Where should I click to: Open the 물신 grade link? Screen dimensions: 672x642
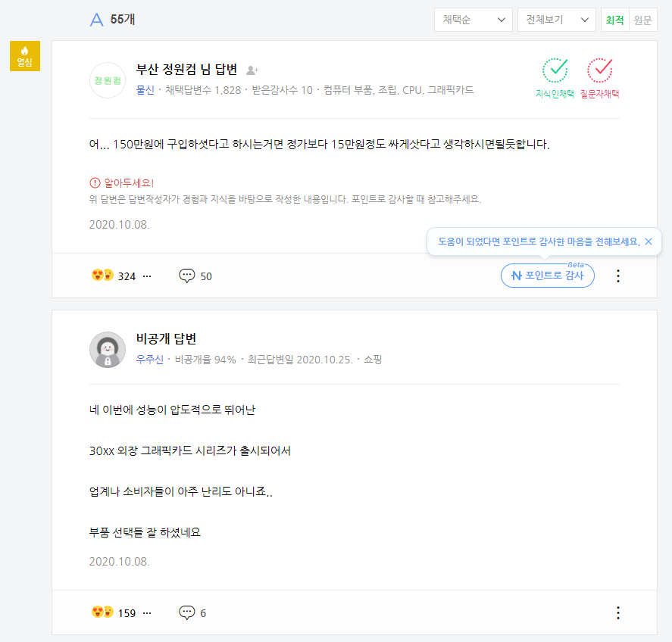[x=145, y=90]
